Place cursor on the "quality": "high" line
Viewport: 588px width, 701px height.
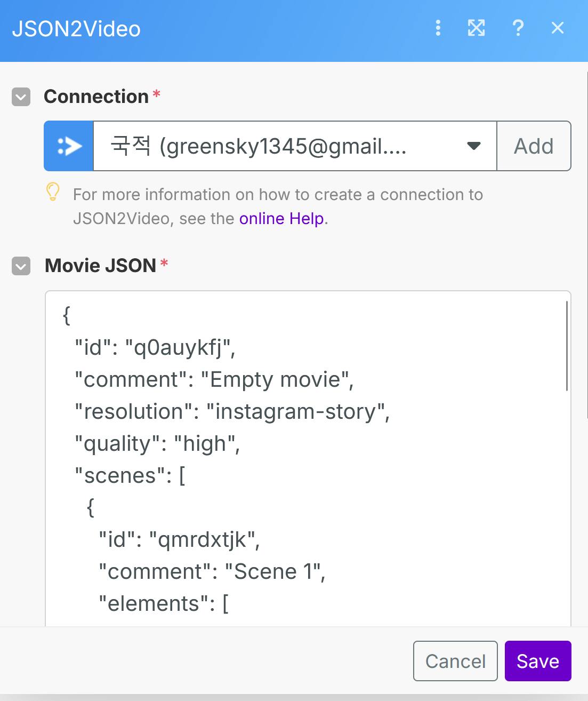click(x=158, y=444)
